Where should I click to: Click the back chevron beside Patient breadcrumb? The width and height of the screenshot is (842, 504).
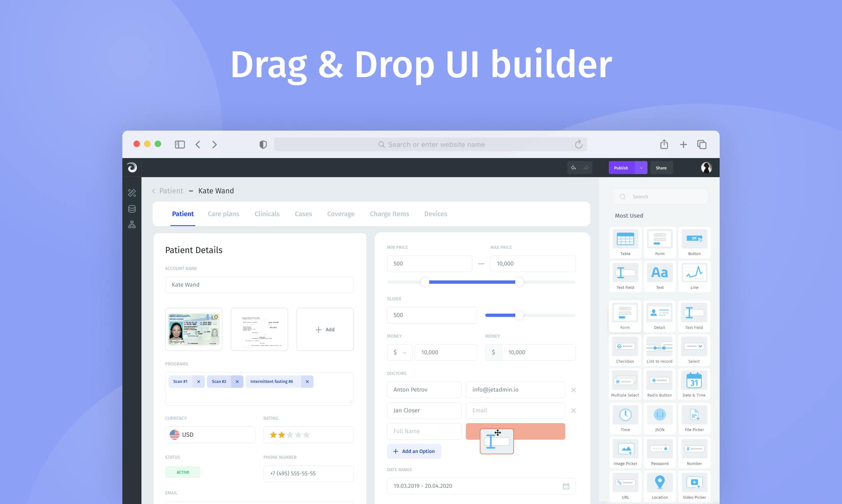(154, 191)
